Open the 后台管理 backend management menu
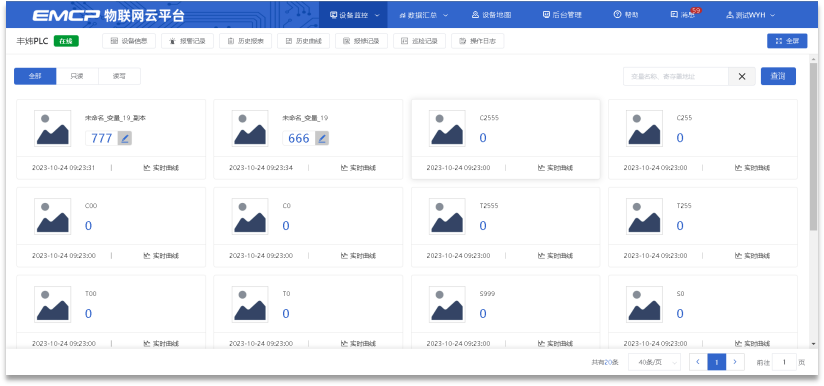 pos(562,15)
